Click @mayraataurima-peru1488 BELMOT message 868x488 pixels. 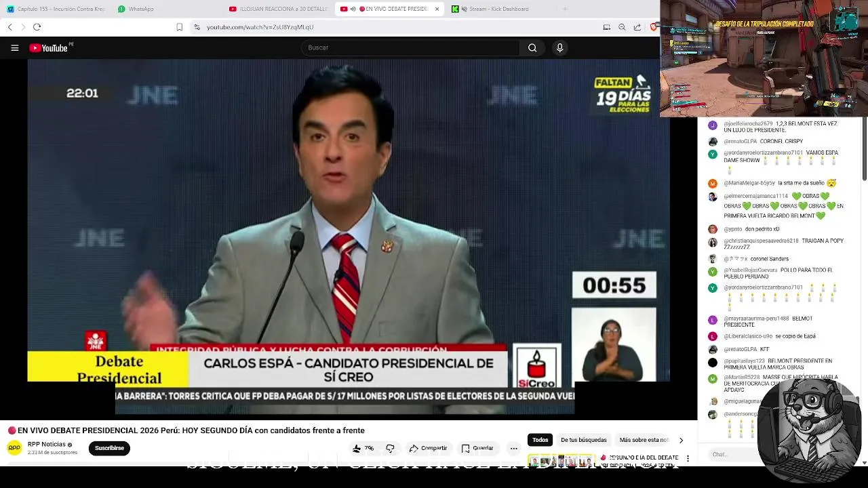pyautogui.click(x=767, y=321)
